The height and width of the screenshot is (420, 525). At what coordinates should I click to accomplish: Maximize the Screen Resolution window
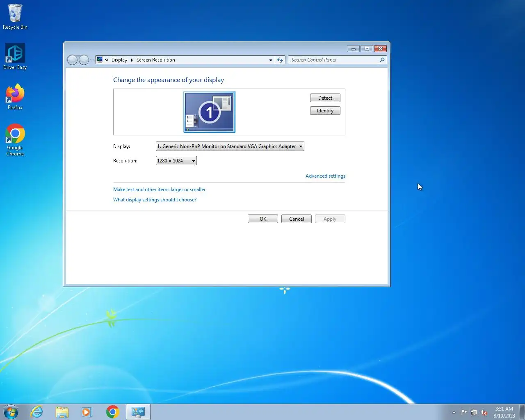coord(367,48)
